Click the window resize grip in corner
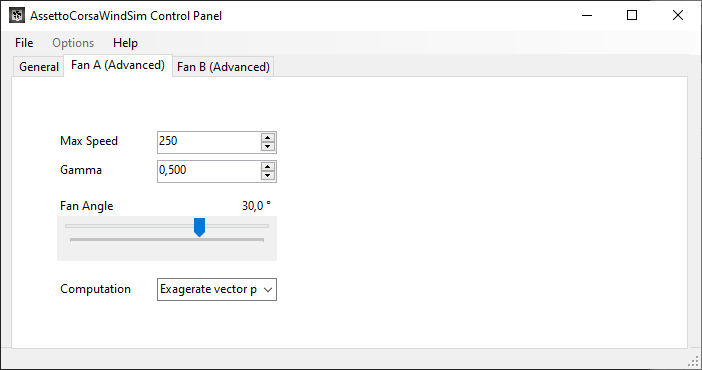The image size is (702, 370). (693, 361)
